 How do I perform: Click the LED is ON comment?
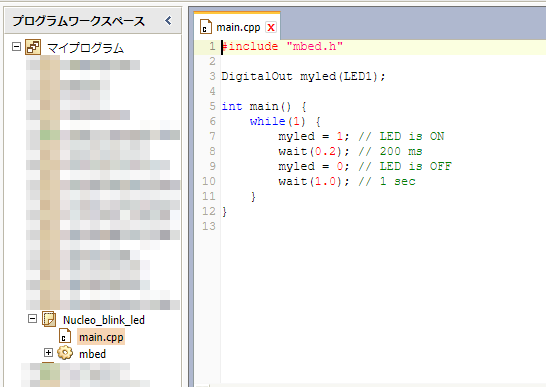coord(401,136)
